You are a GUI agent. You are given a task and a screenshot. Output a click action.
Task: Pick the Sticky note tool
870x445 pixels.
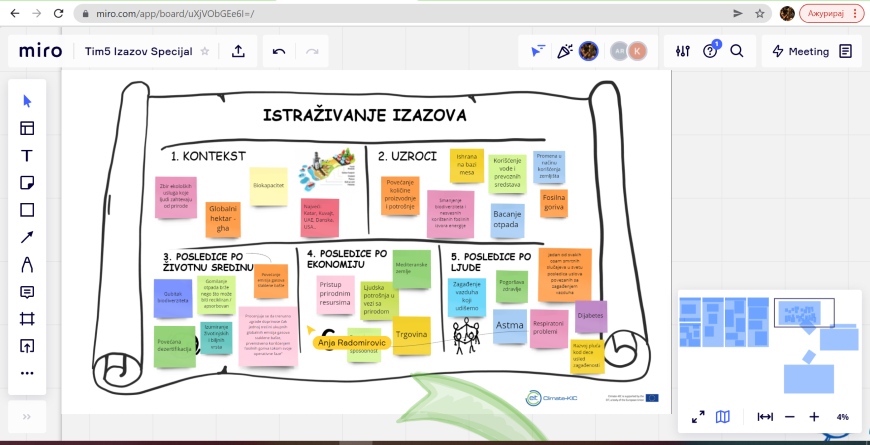[x=27, y=182]
